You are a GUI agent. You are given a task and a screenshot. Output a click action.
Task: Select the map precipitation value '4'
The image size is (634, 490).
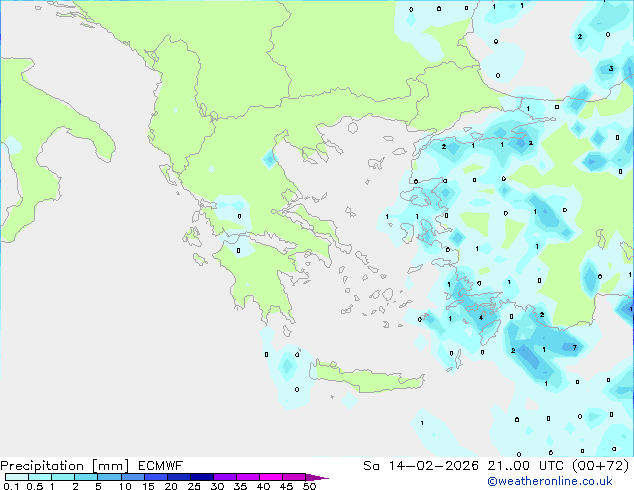[x=481, y=317]
